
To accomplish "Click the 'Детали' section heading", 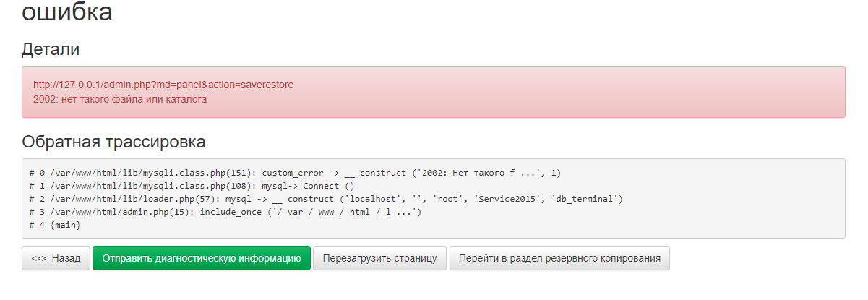I will 51,49.
